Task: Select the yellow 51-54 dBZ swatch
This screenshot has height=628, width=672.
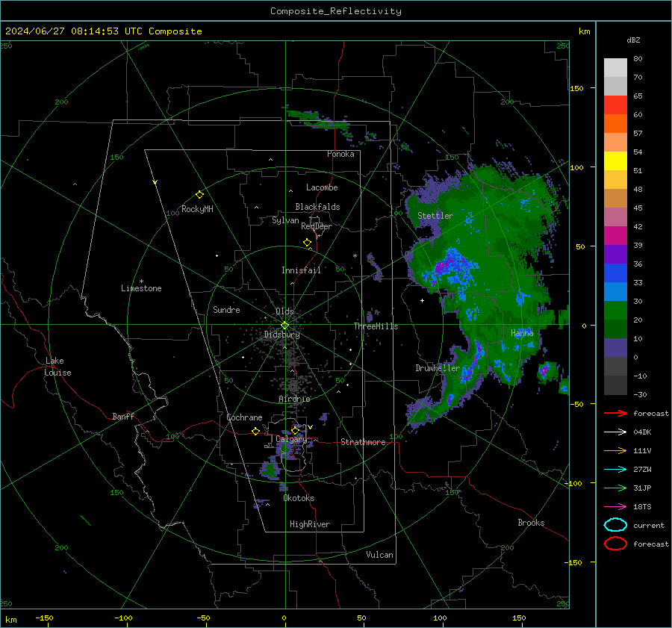Action: point(615,161)
